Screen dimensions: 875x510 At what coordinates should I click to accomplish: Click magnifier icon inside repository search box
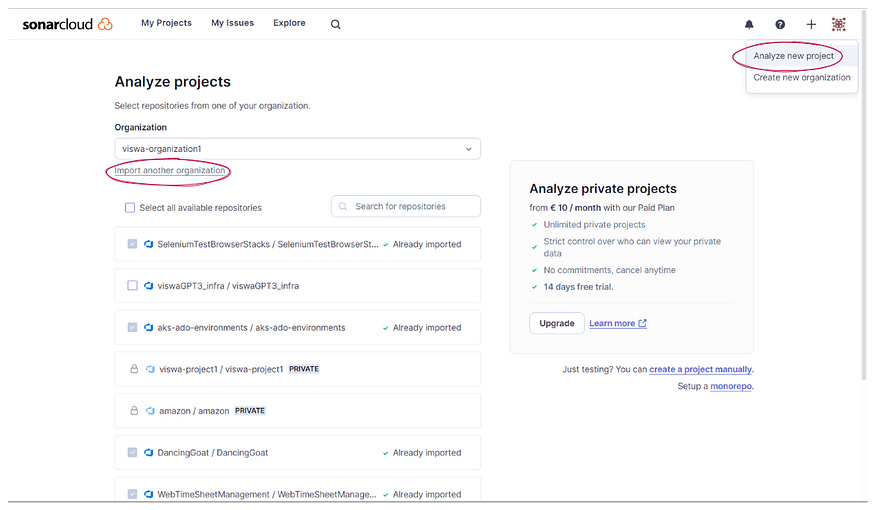pyautogui.click(x=343, y=206)
